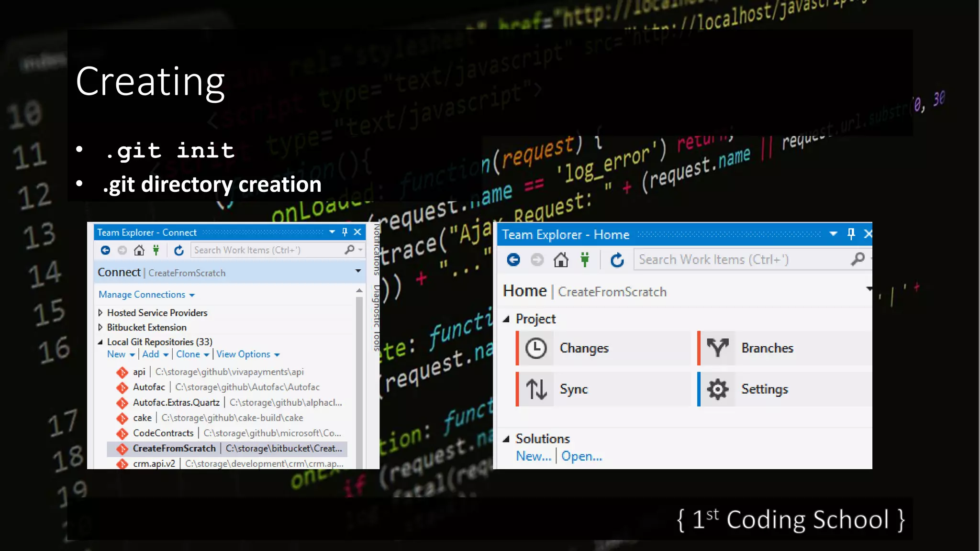The width and height of the screenshot is (980, 551).
Task: Click Refresh icon in Team Explorer Home toolbar
Action: [x=617, y=260]
